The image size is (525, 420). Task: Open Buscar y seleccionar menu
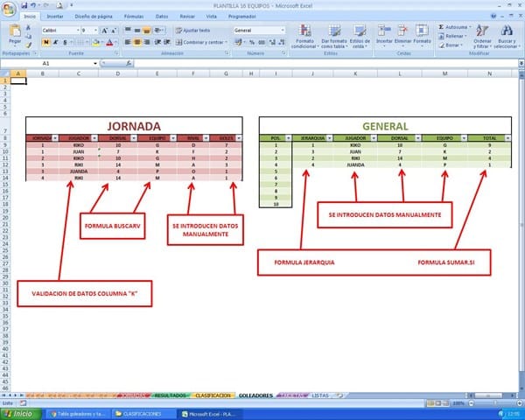click(507, 36)
